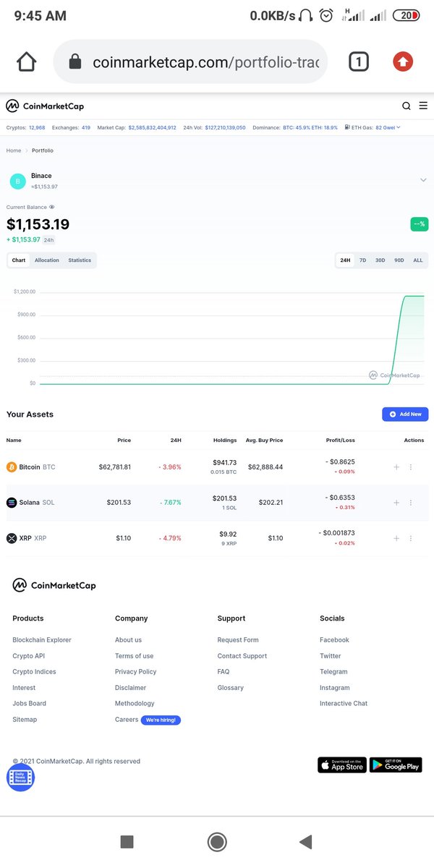This screenshot has height=868, width=434.
Task: Click Solana 24H value 7.67%
Action: [170, 503]
